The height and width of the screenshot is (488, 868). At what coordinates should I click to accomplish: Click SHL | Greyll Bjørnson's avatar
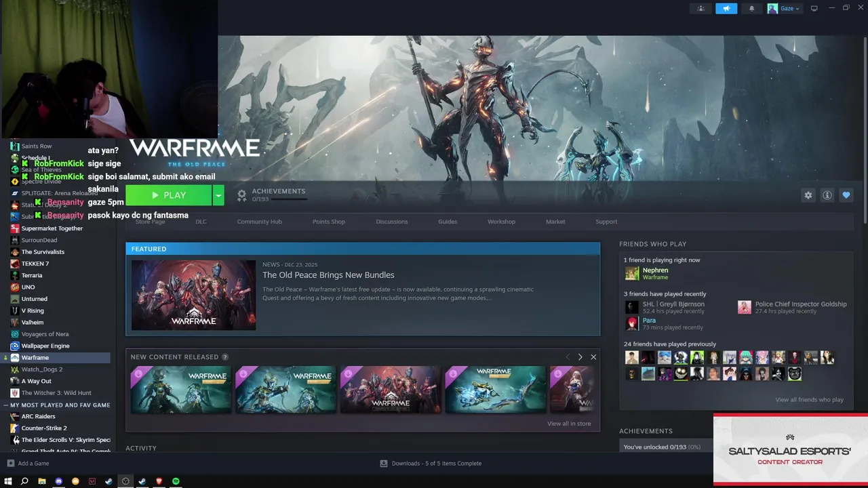pyautogui.click(x=632, y=307)
